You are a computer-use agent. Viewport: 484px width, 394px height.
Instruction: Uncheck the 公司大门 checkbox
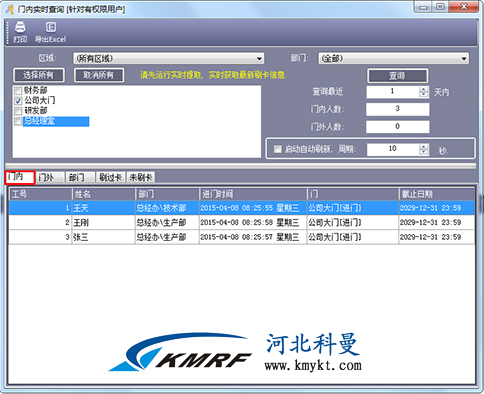18,101
